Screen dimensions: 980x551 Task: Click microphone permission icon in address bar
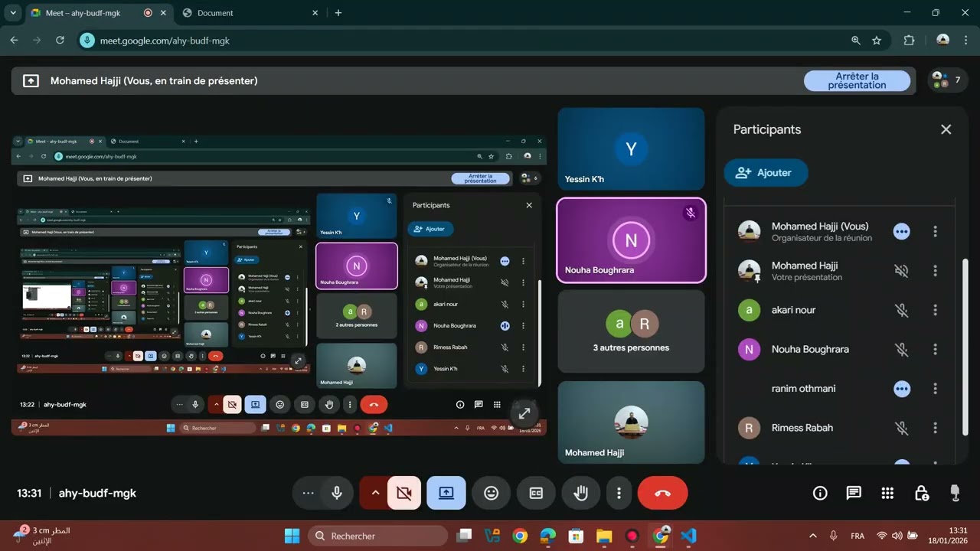pyautogui.click(x=87, y=41)
